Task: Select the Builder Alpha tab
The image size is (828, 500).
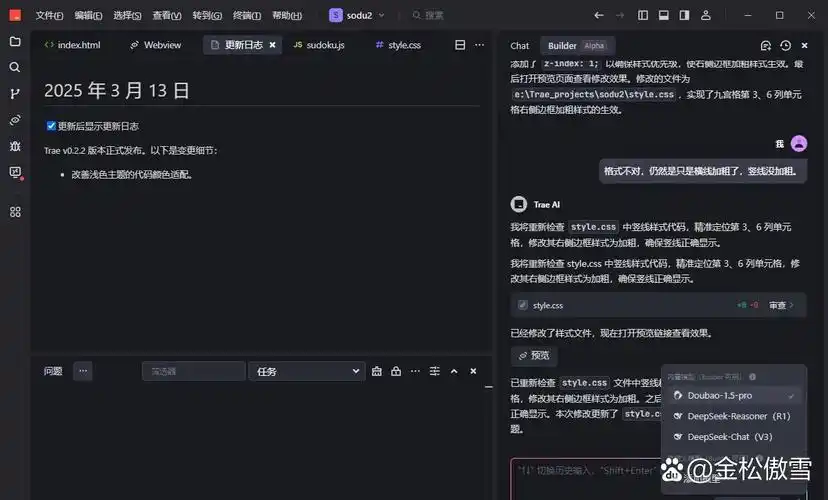Action: (x=577, y=45)
